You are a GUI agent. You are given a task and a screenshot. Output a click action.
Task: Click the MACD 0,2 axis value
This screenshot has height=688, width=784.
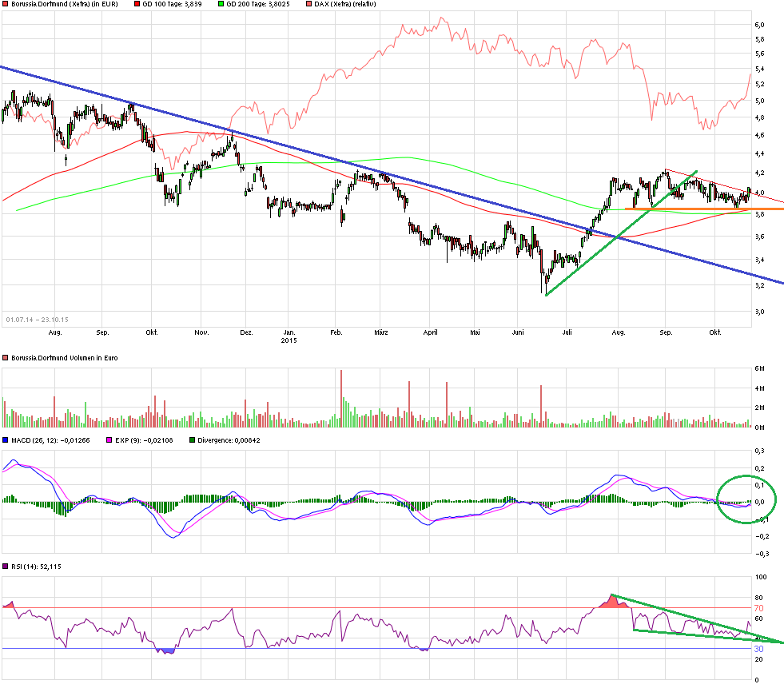759,468
